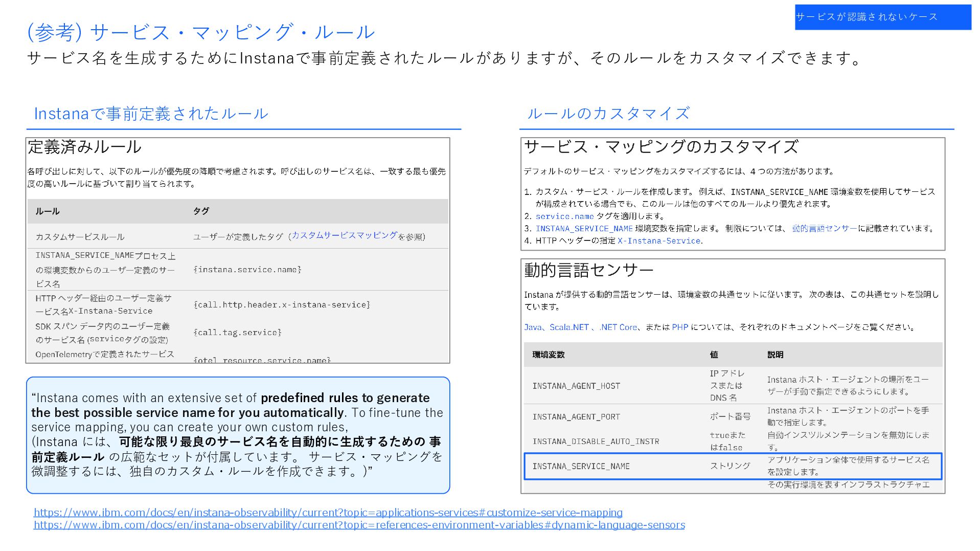Click the 説明 column header

775,355
